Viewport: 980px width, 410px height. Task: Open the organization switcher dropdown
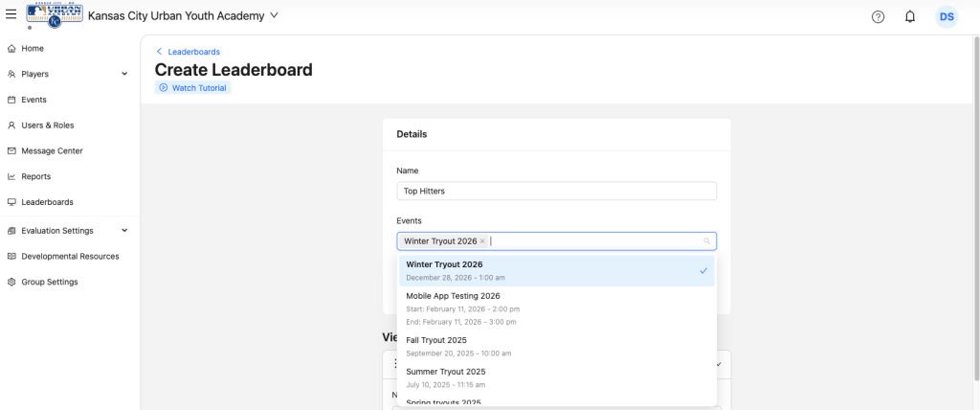coord(275,15)
